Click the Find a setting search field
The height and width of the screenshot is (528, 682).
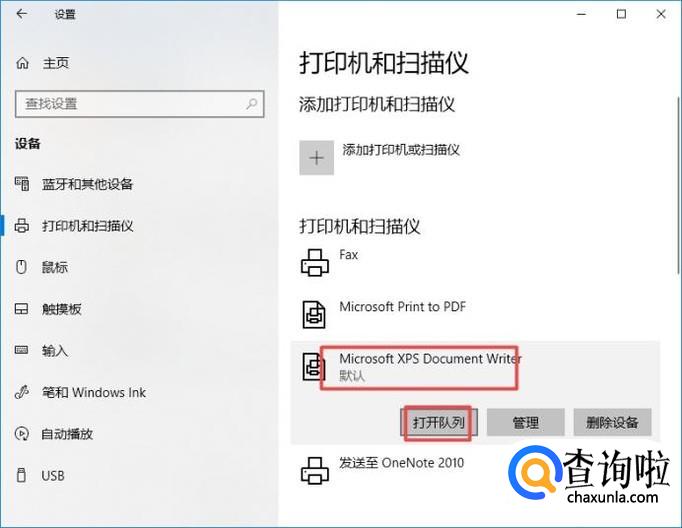[x=139, y=104]
